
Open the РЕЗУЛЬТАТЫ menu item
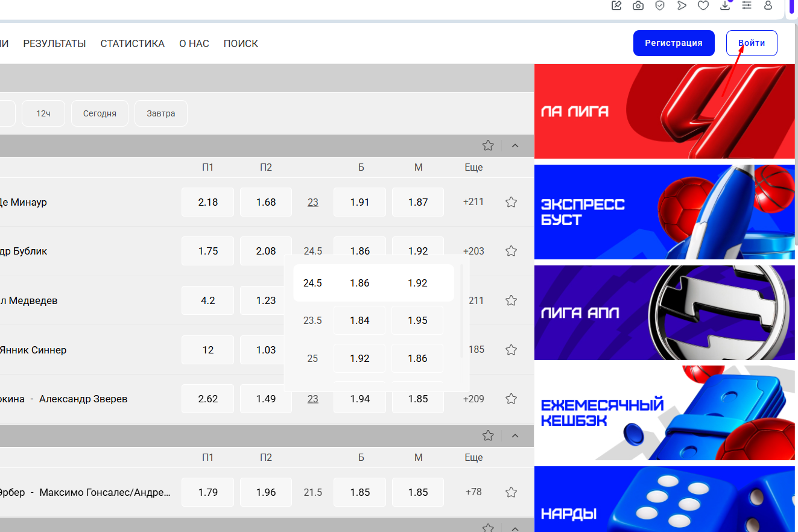pos(54,43)
